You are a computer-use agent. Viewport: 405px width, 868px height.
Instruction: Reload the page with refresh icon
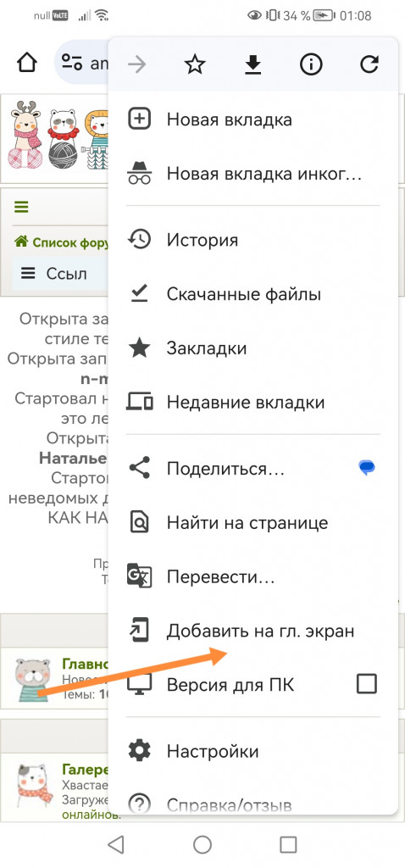point(369,64)
